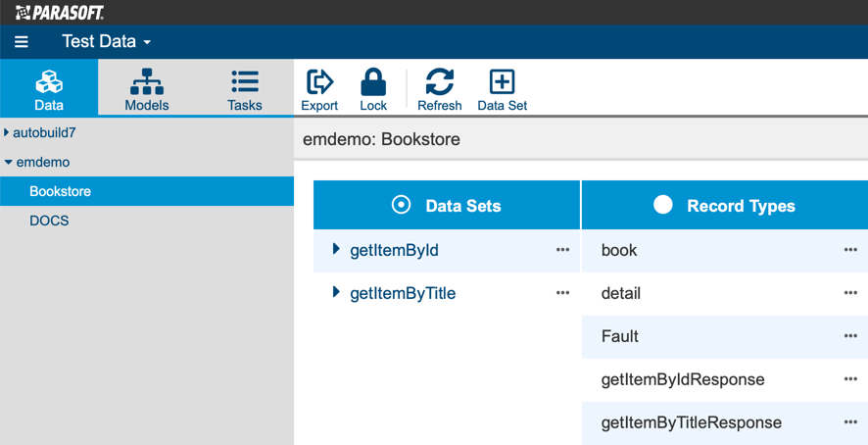Viewport: 868px width, 445px height.
Task: Select the getItemByTitleResponse record type
Action: (692, 422)
